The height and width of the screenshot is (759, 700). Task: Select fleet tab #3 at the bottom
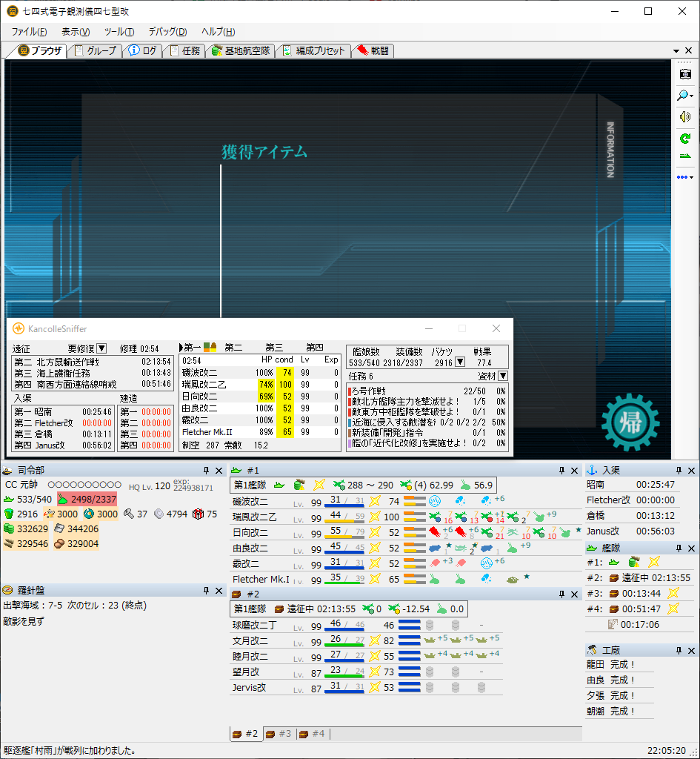pos(279,734)
